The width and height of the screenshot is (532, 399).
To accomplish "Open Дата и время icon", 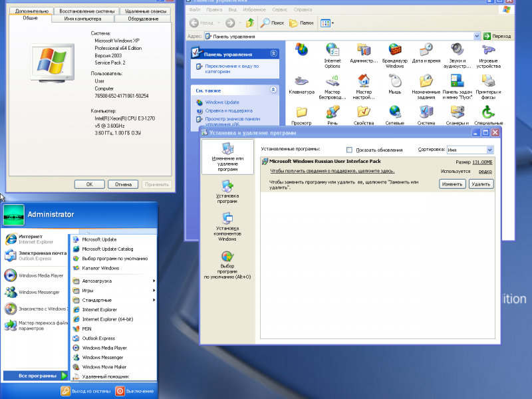I will click(x=426, y=53).
